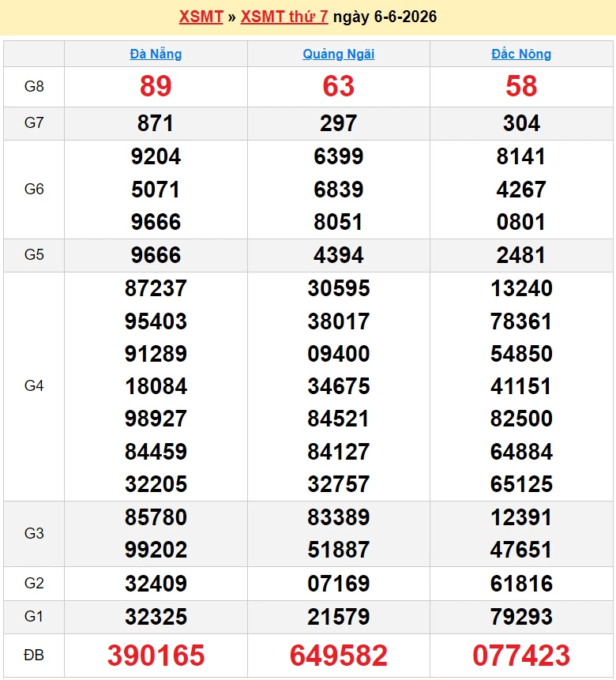Click G3 number 47651
Image resolution: width=616 pixels, height=680 pixels.
coord(521,550)
